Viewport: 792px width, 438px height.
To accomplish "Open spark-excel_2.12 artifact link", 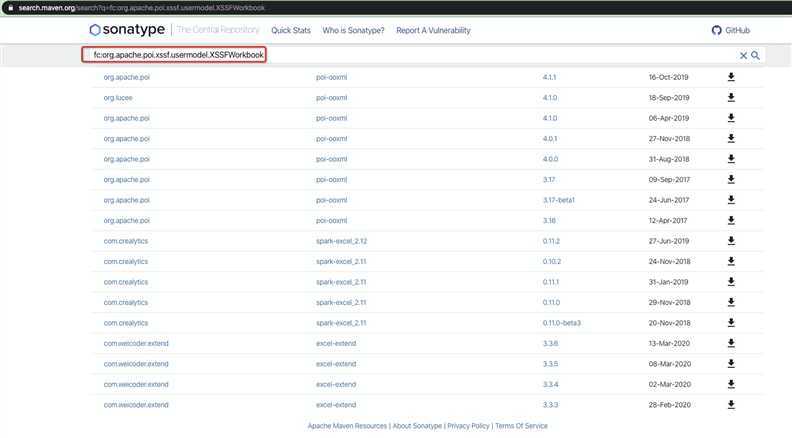I will (341, 241).
